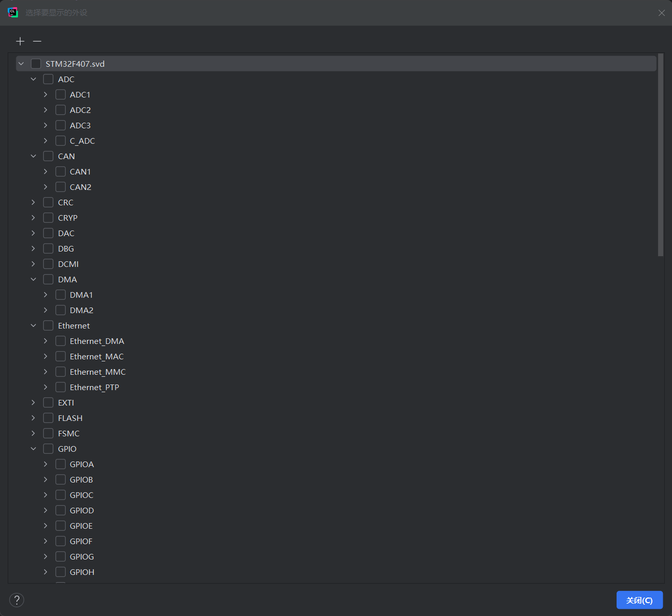
Task: Expand the DMA1 node chevron
Action: 46,295
